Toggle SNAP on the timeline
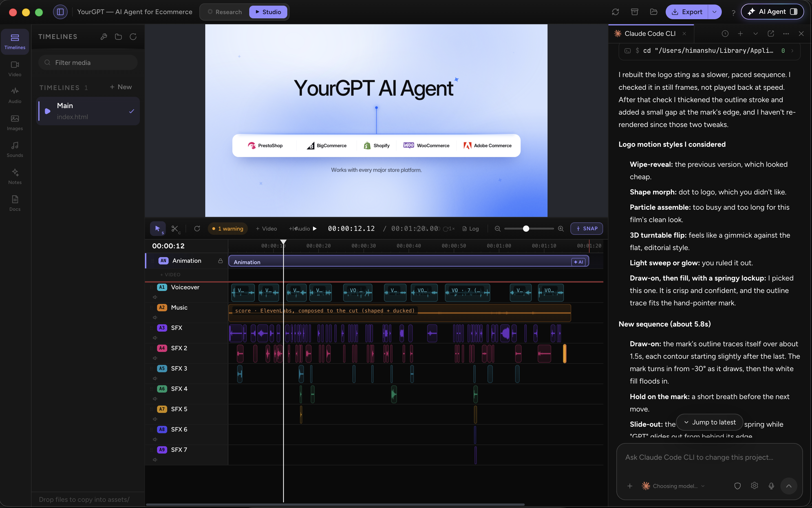Viewport: 812px width, 508px height. tap(586, 229)
